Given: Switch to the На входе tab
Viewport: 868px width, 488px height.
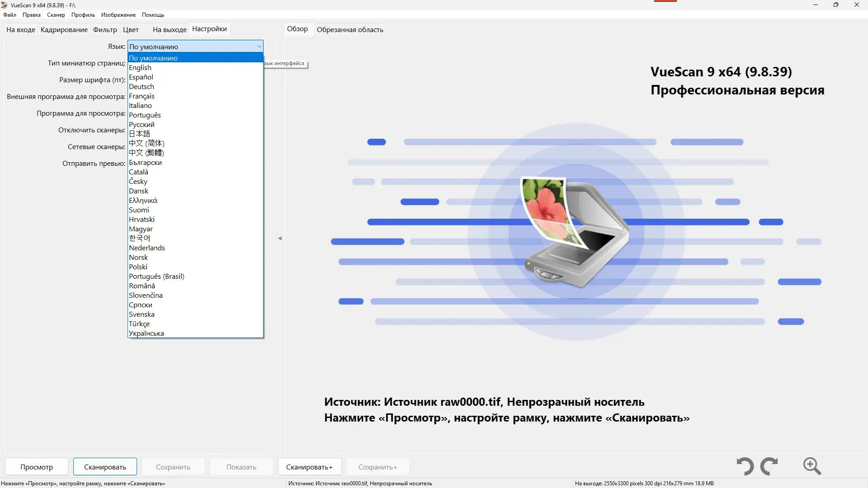Looking at the screenshot, I should [20, 29].
